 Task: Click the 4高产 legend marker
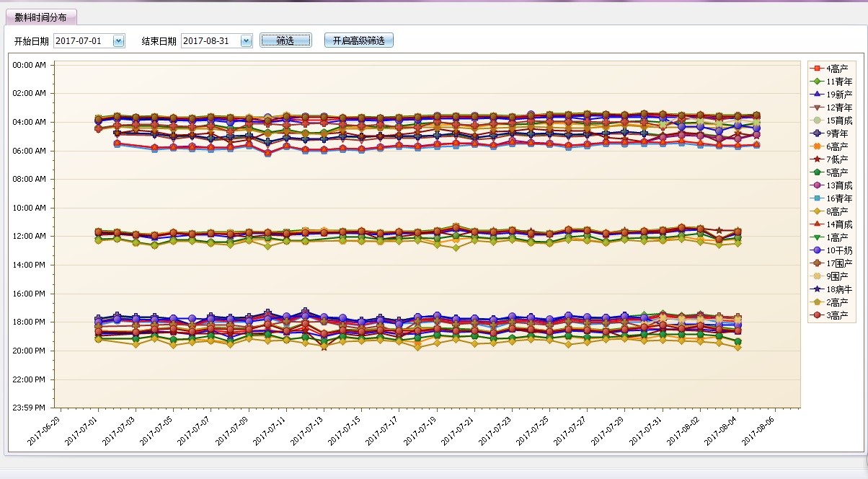coord(816,69)
